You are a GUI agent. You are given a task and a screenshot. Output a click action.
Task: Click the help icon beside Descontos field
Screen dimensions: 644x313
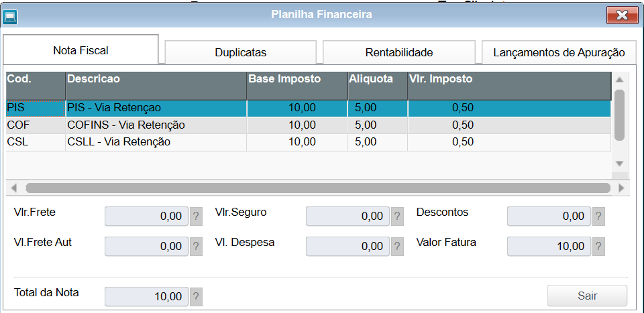click(x=598, y=216)
